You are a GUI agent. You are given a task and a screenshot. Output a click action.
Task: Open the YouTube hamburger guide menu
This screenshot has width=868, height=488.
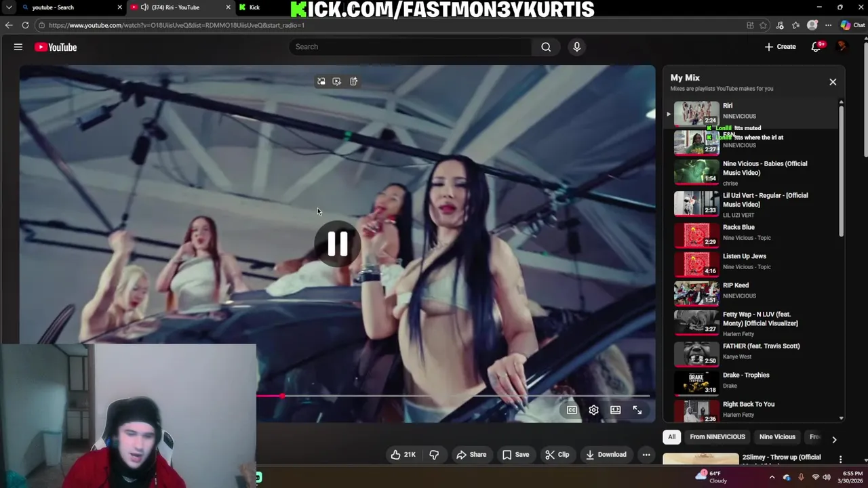tap(18, 47)
